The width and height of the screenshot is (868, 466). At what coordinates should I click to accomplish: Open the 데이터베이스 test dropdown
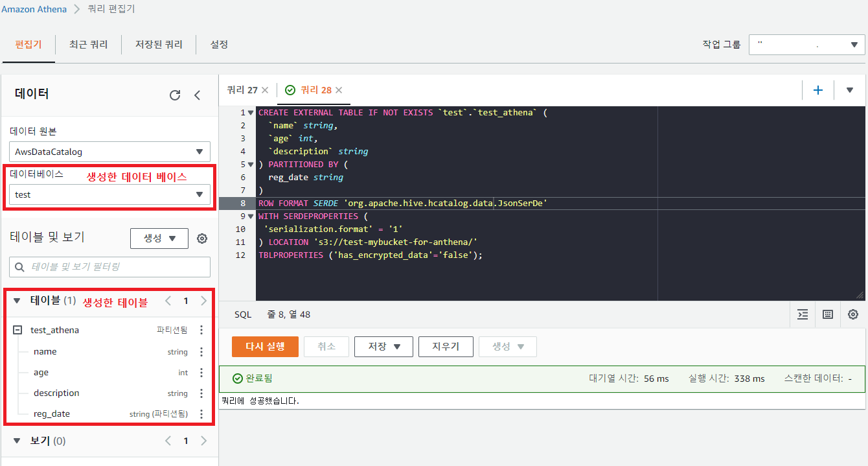(110, 194)
